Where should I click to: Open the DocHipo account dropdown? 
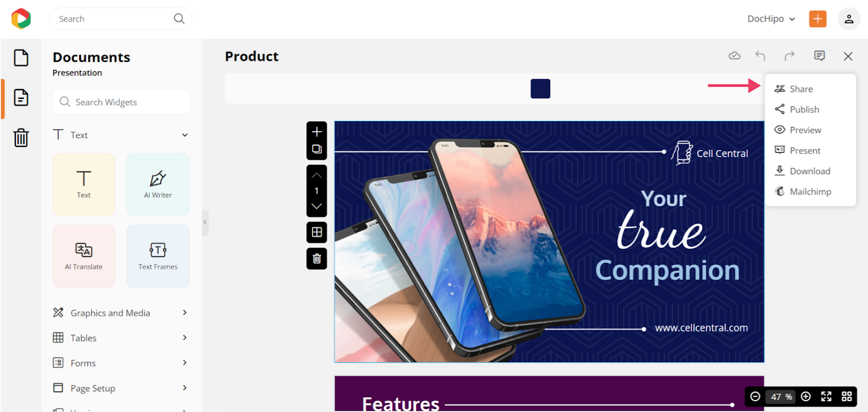coord(771,19)
